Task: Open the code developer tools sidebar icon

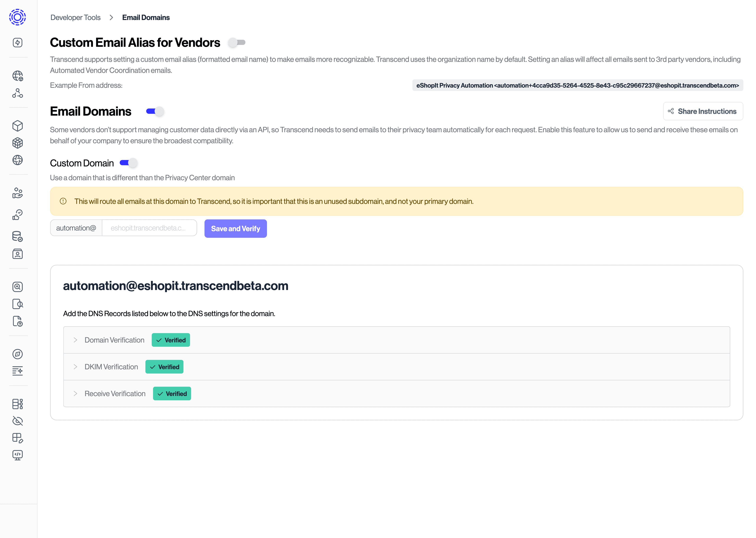Action: tap(17, 455)
